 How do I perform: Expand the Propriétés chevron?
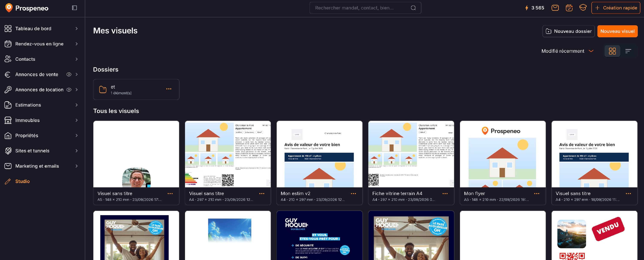click(x=76, y=135)
